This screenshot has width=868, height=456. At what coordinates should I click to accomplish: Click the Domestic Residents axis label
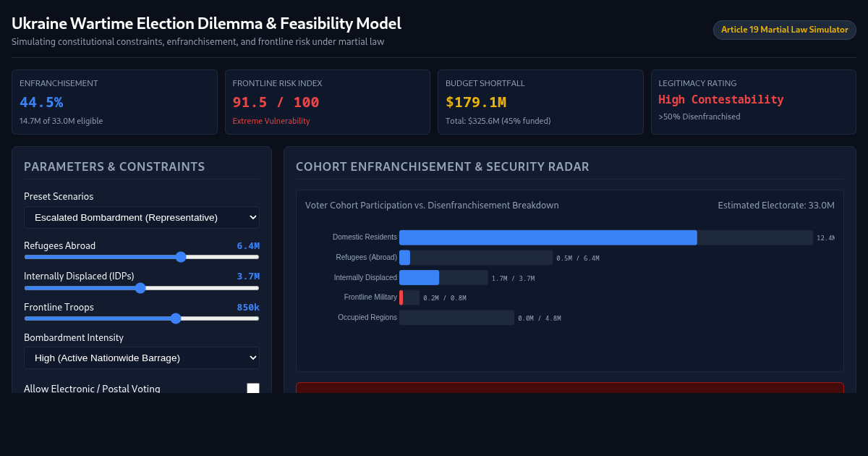click(x=365, y=237)
